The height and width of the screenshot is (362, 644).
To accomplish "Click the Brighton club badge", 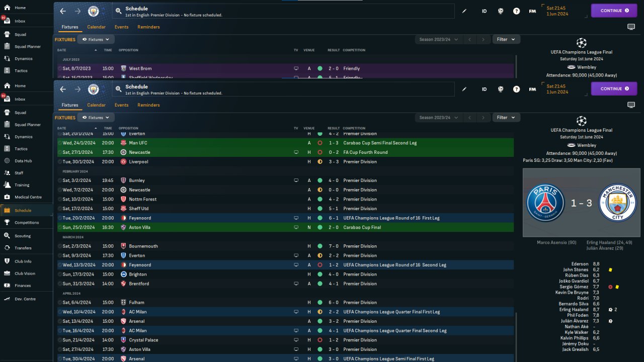I will tap(123, 275).
